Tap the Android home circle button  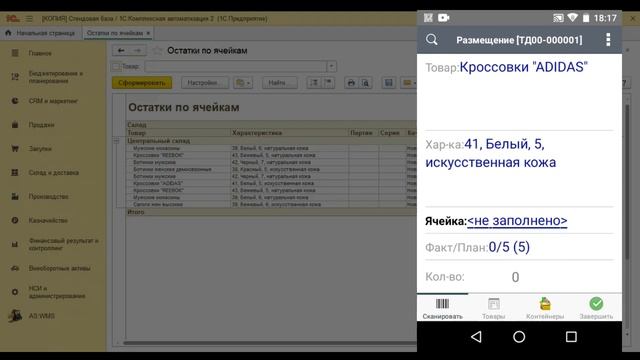pyautogui.click(x=519, y=337)
